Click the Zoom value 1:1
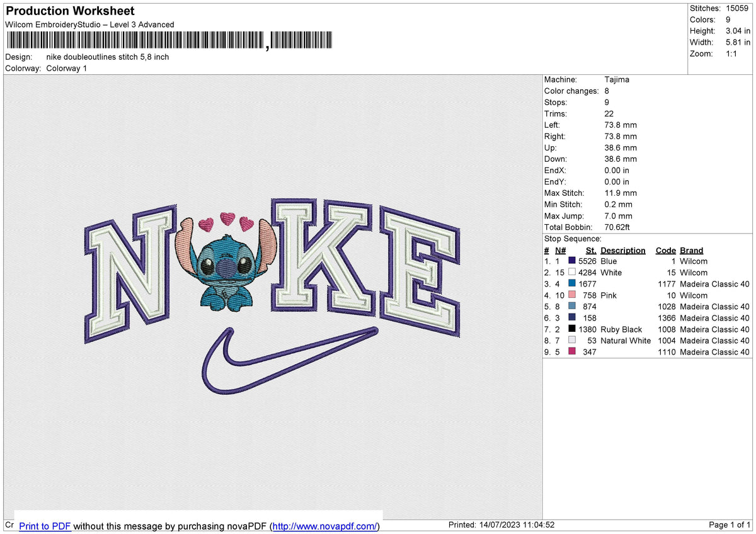Screen dimensions: 756x534 tap(732, 54)
